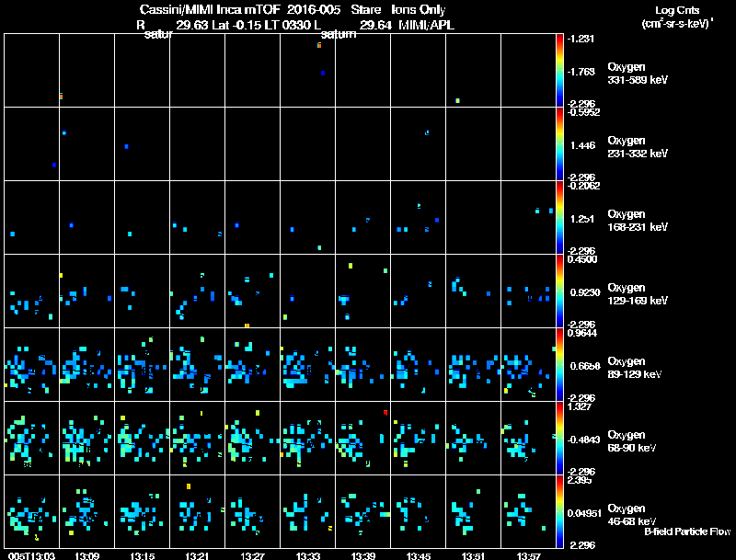Click the red pixel in 68-90 keV 13:39 panel
736x560 pixels.
(385, 412)
